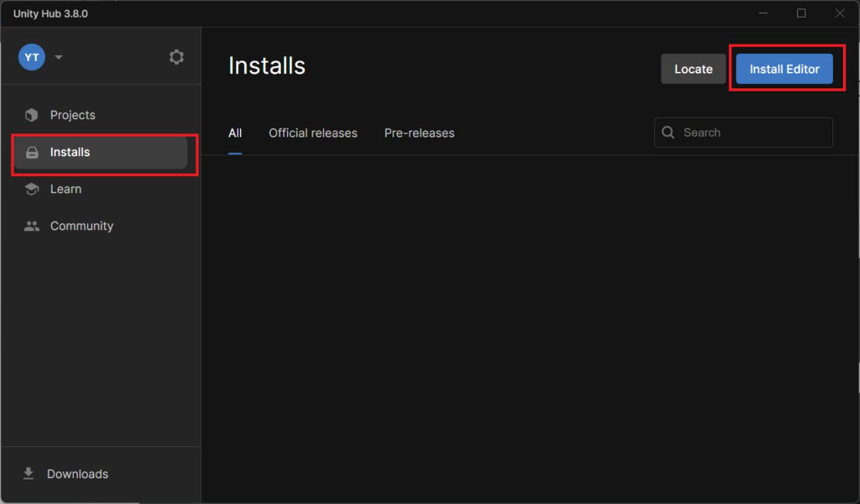860x504 pixels.
Task: Click the Installs lock icon
Action: coord(32,152)
